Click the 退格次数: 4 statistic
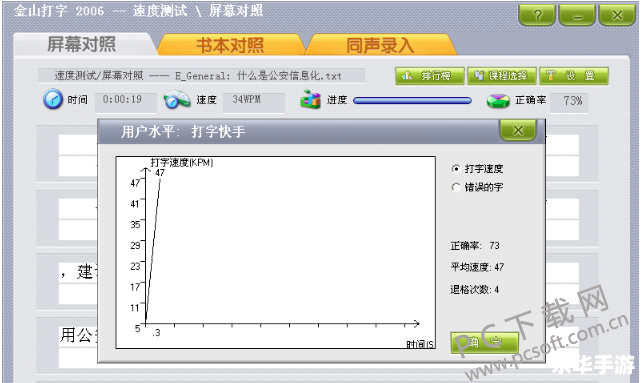Viewport: 641px width, 383px height. point(475,289)
